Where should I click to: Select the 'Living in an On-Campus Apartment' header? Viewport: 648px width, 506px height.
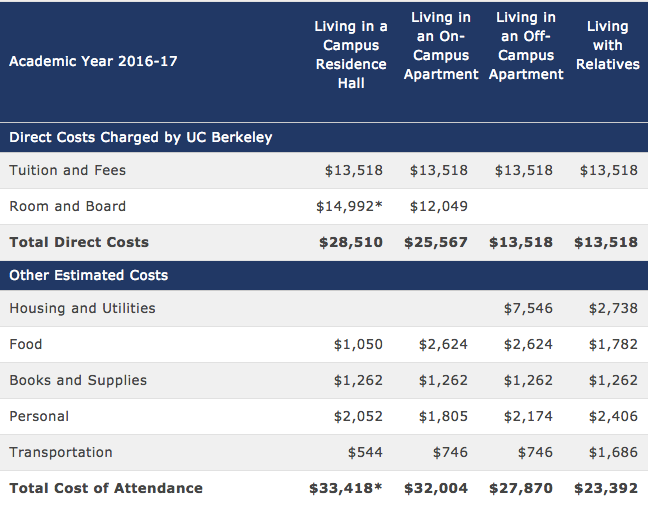(441, 46)
